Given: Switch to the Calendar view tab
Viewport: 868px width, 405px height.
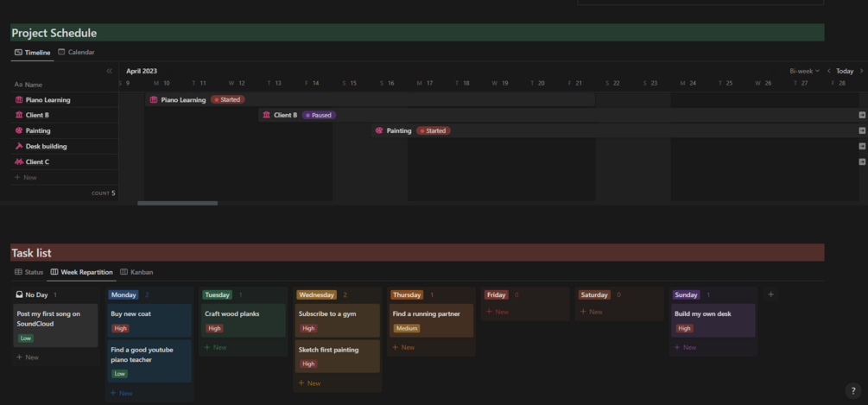Looking at the screenshot, I should coord(76,52).
